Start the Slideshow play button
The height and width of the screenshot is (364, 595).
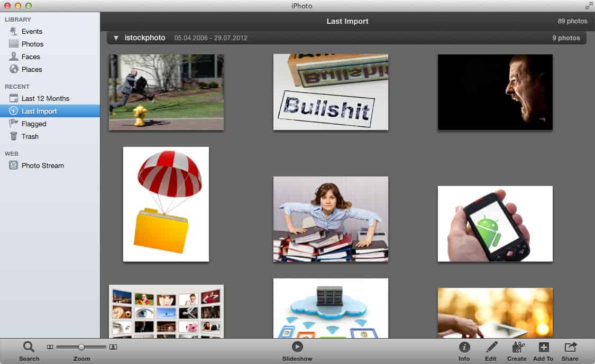[x=297, y=347]
